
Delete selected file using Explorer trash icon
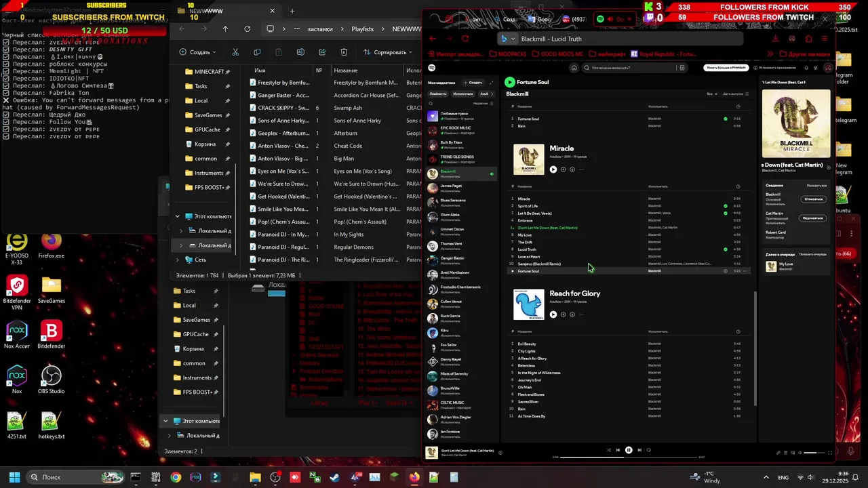pyautogui.click(x=344, y=52)
